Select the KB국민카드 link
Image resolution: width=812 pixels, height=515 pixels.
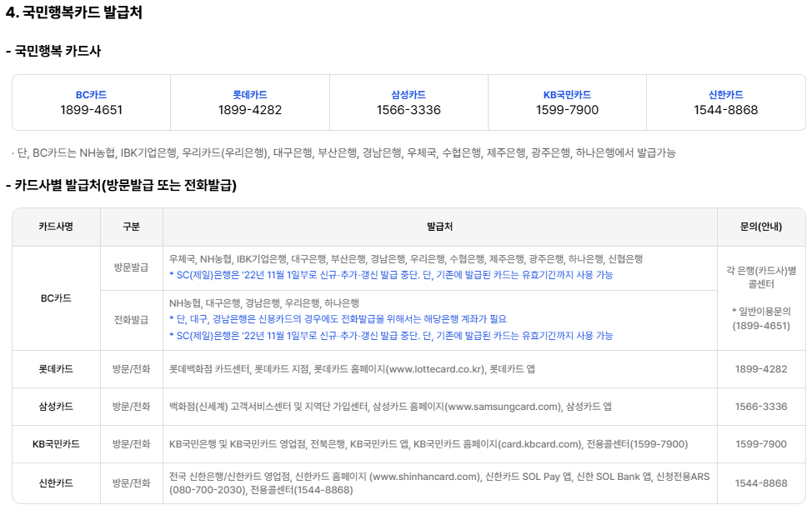click(x=569, y=94)
